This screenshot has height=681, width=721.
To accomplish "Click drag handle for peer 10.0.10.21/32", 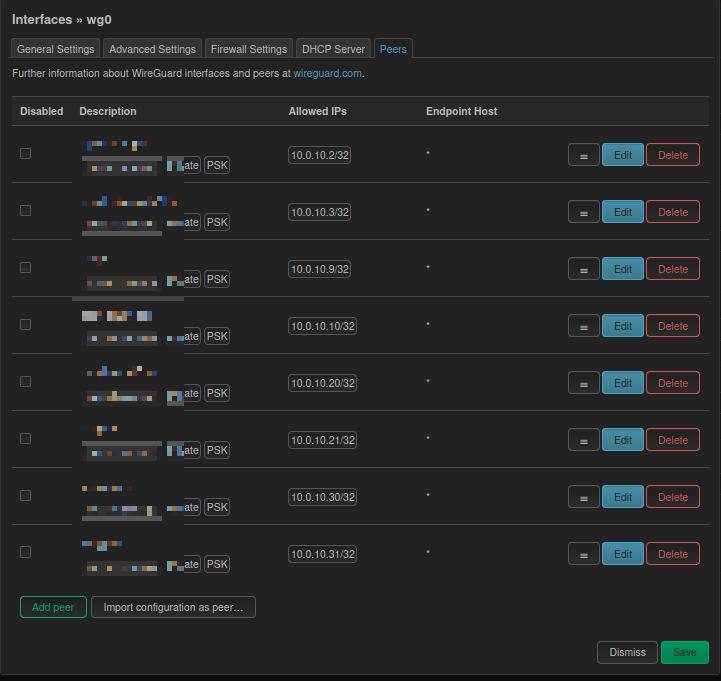I will pyautogui.click(x=583, y=440).
